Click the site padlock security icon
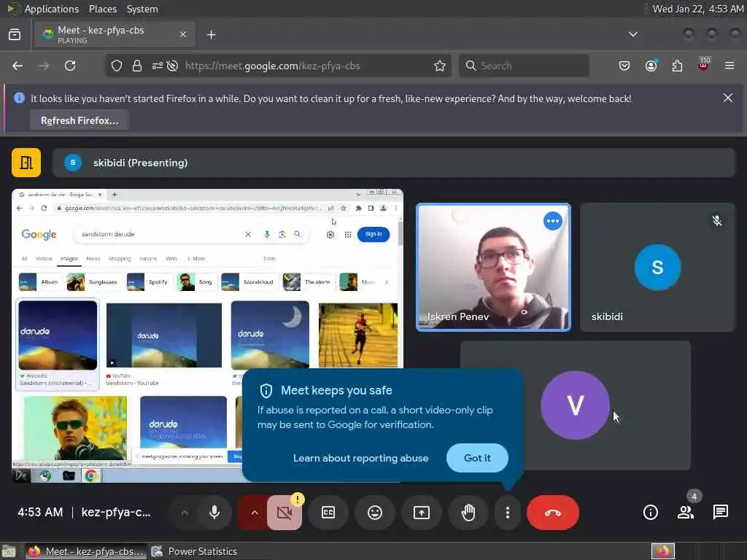Viewport: 747px width, 560px height. [137, 66]
